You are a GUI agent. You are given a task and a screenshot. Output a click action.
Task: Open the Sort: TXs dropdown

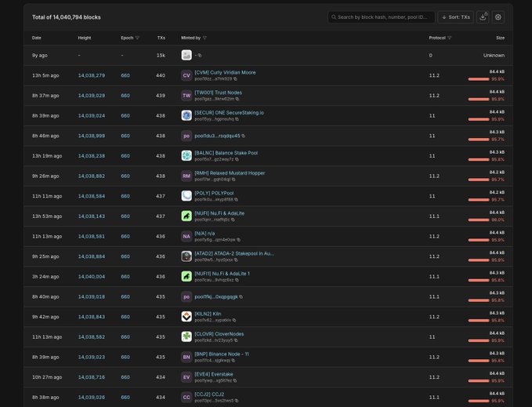click(x=456, y=17)
